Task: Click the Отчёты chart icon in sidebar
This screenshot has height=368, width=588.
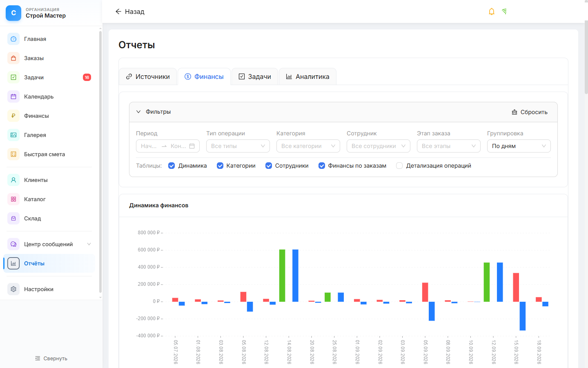Action: 13,263
